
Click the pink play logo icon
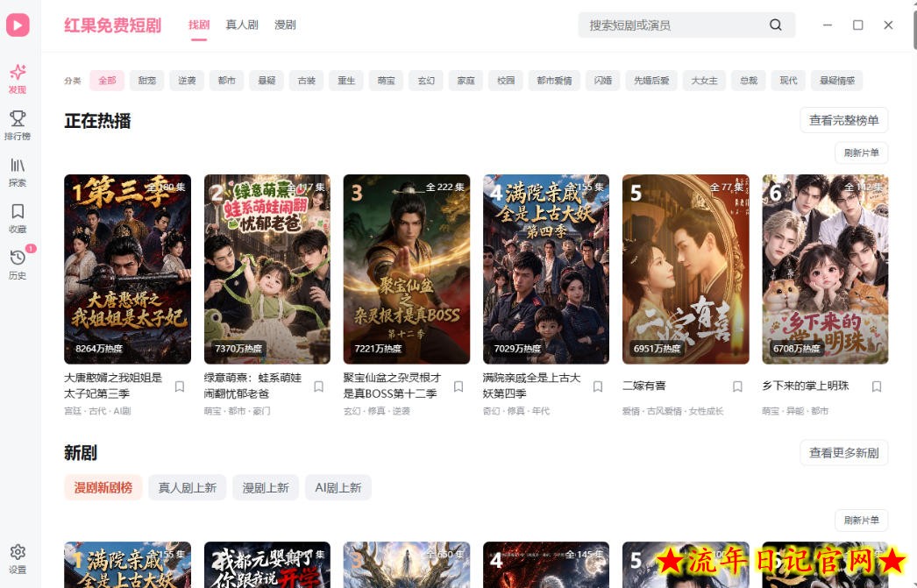tap(18, 25)
